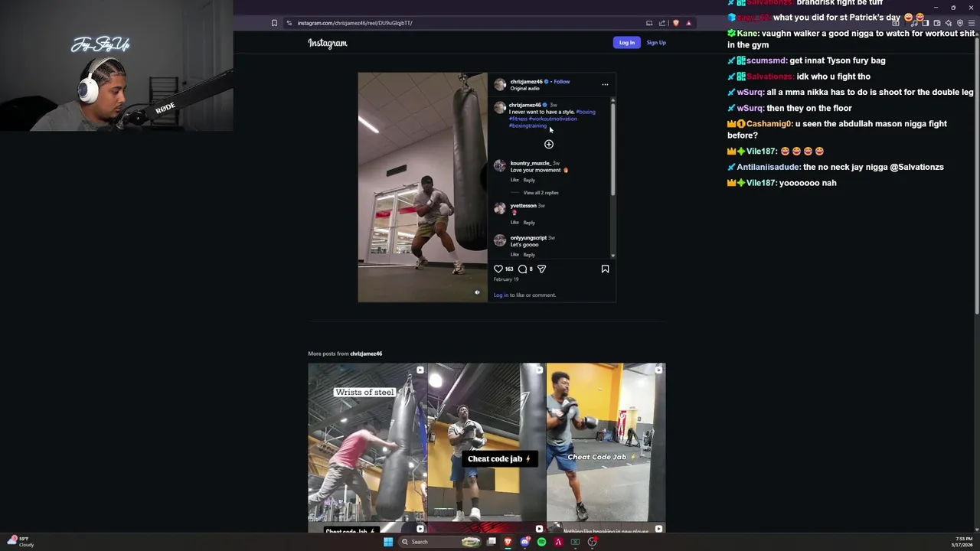Open the Windows Start menu
Screen dimensions: 980x551
click(388, 542)
